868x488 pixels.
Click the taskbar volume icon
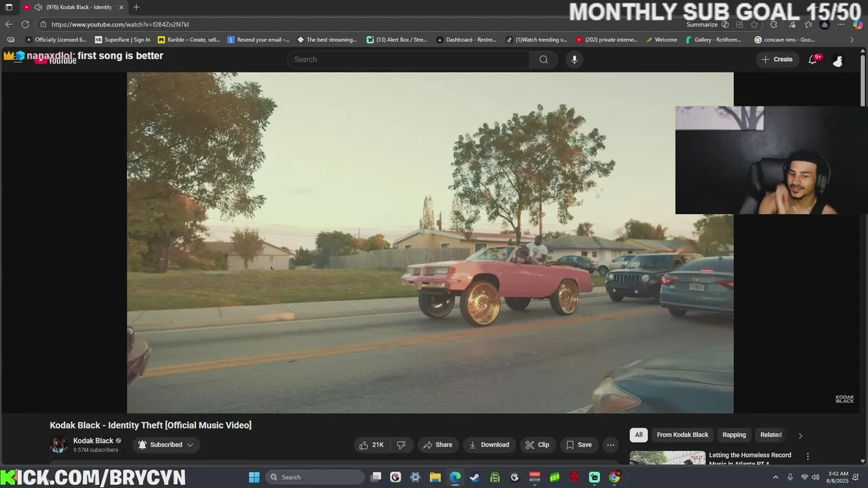tap(818, 477)
